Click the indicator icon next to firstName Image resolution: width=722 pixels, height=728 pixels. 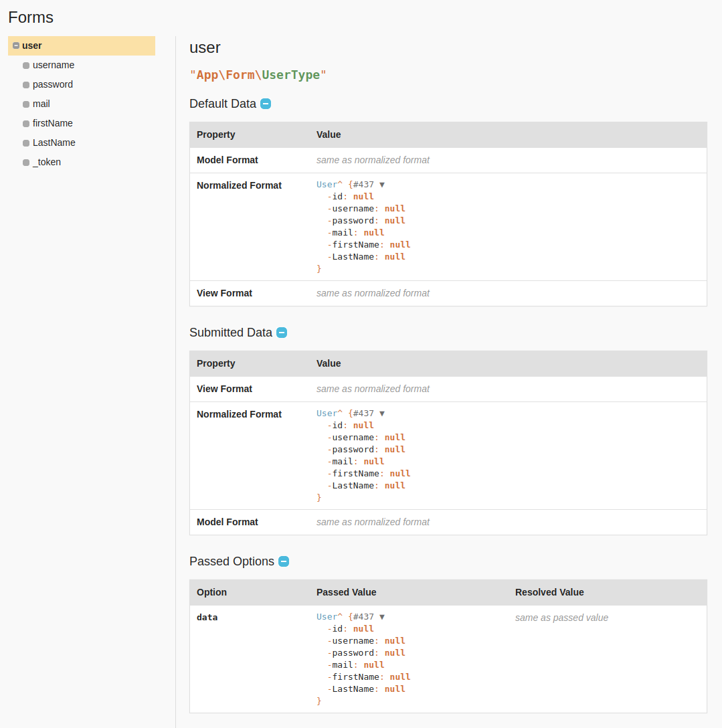[25, 123]
